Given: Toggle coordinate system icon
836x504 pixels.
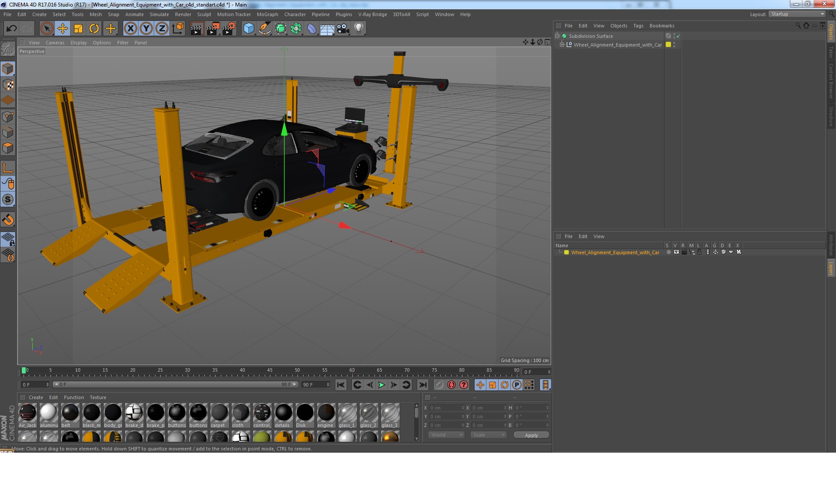Looking at the screenshot, I should point(178,29).
